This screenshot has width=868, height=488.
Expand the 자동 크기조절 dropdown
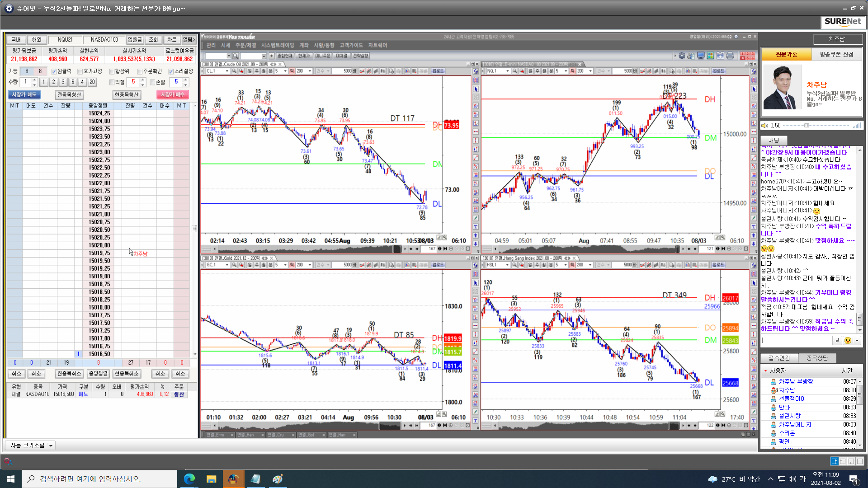51,446
